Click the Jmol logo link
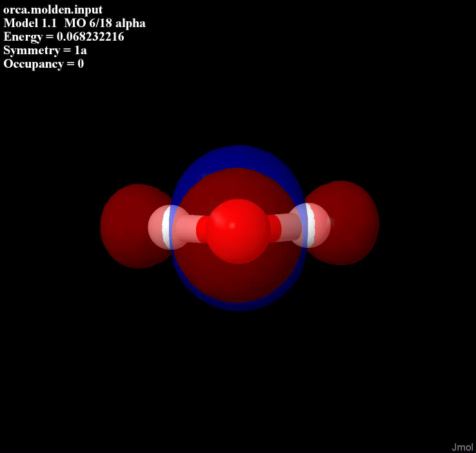This screenshot has width=476, height=453. point(462,447)
